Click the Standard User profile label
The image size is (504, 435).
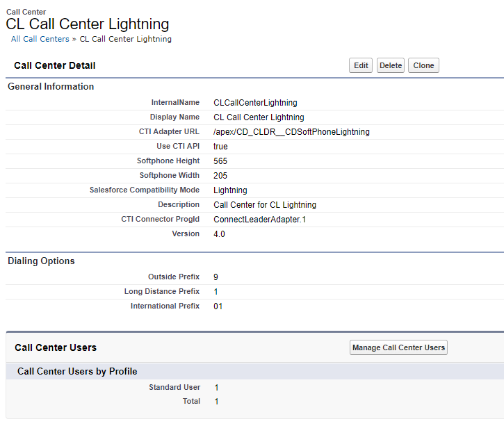click(x=174, y=388)
